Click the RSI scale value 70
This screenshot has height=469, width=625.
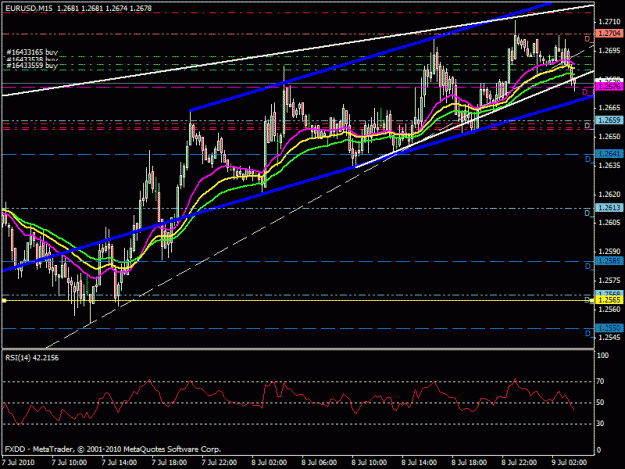[601, 382]
